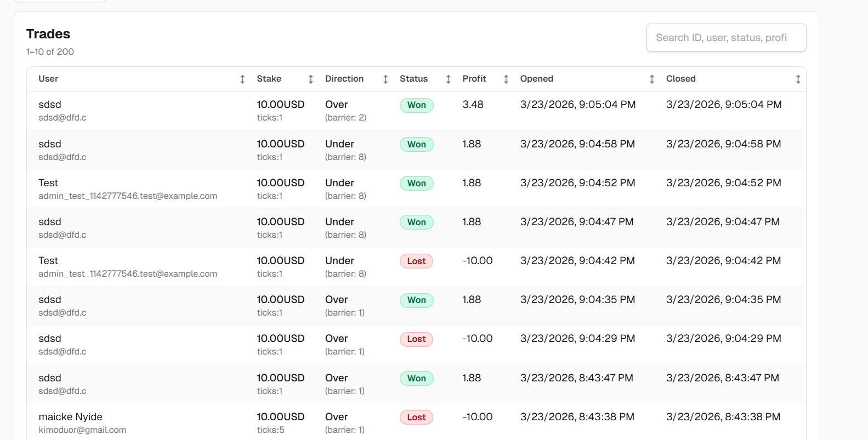This screenshot has height=440, width=868.
Task: Click Won badge on 8:43:47 PM trade
Action: (x=416, y=379)
